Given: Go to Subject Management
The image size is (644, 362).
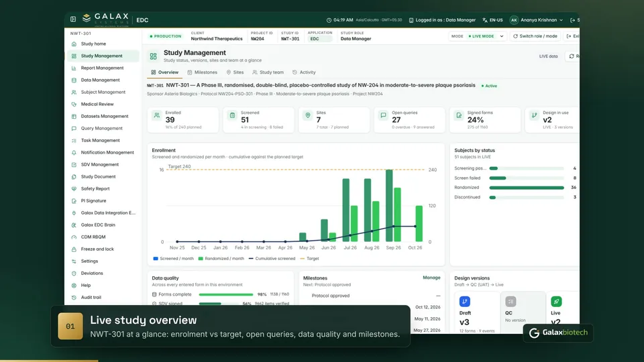Looking at the screenshot, I should coord(103,92).
